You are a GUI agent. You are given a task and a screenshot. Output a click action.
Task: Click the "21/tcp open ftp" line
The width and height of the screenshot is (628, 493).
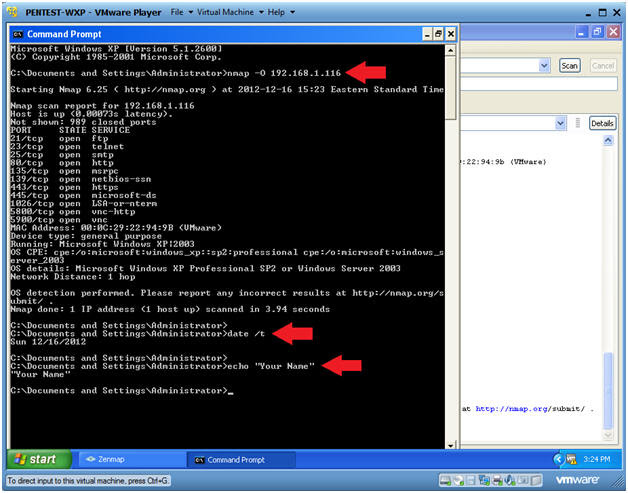coord(59,139)
